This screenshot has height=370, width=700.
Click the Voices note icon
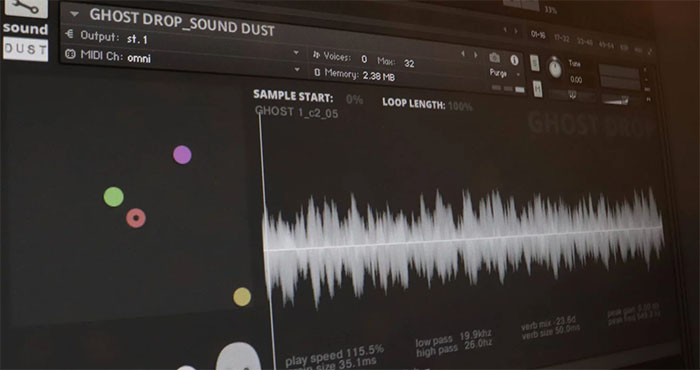pyautogui.click(x=317, y=55)
